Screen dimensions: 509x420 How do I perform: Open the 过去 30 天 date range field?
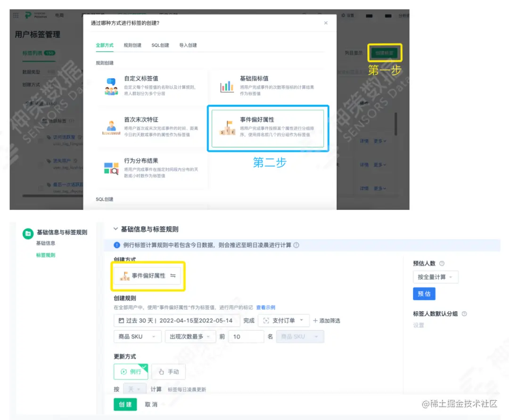click(x=177, y=321)
